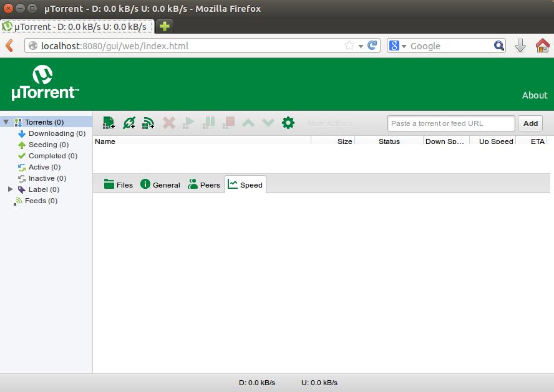Click the Add Torrent file icon
554x392 pixels.
pyautogui.click(x=109, y=123)
